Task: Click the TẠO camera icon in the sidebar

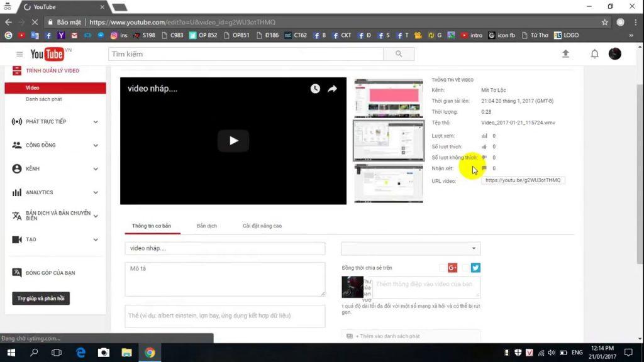Action: [x=17, y=239]
